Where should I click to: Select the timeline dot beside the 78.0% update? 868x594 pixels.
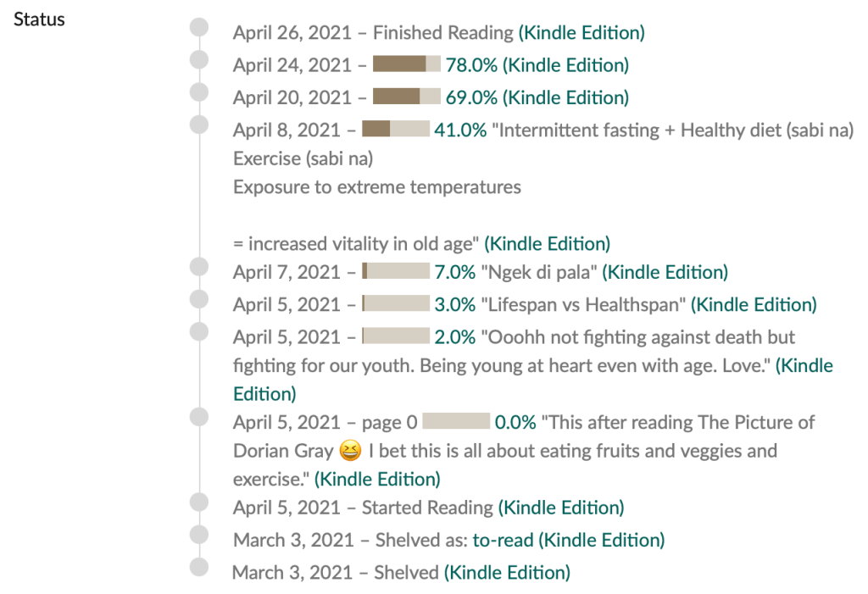(199, 60)
